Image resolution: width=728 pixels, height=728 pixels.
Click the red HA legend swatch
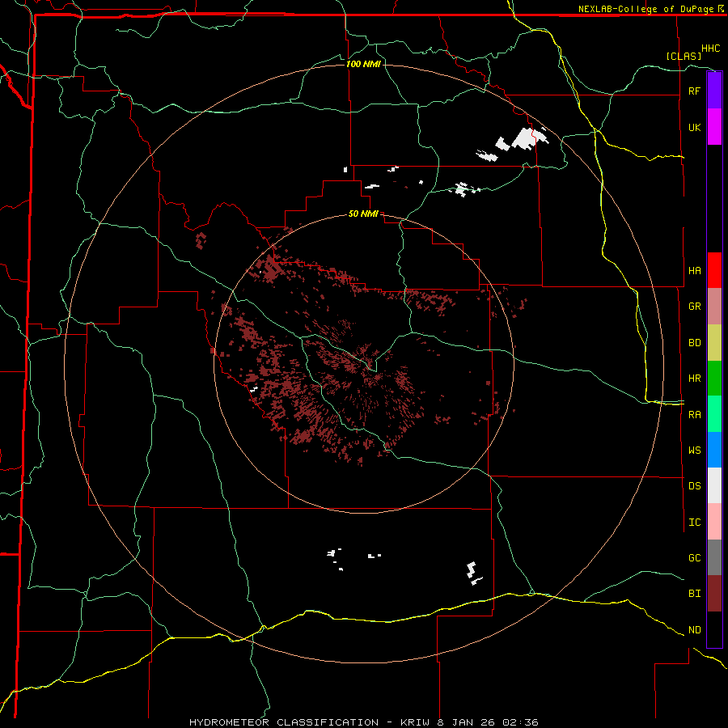tap(714, 270)
